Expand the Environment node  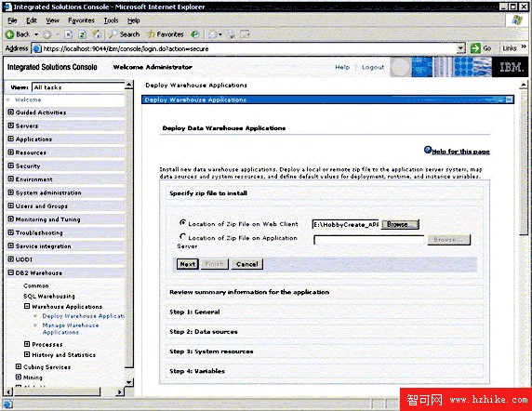(11, 179)
